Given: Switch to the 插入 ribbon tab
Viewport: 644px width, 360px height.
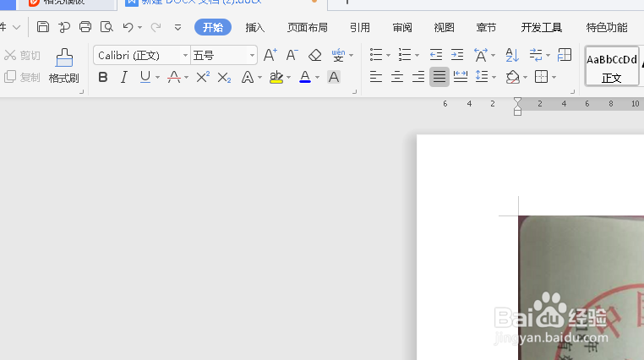Looking at the screenshot, I should [255, 28].
